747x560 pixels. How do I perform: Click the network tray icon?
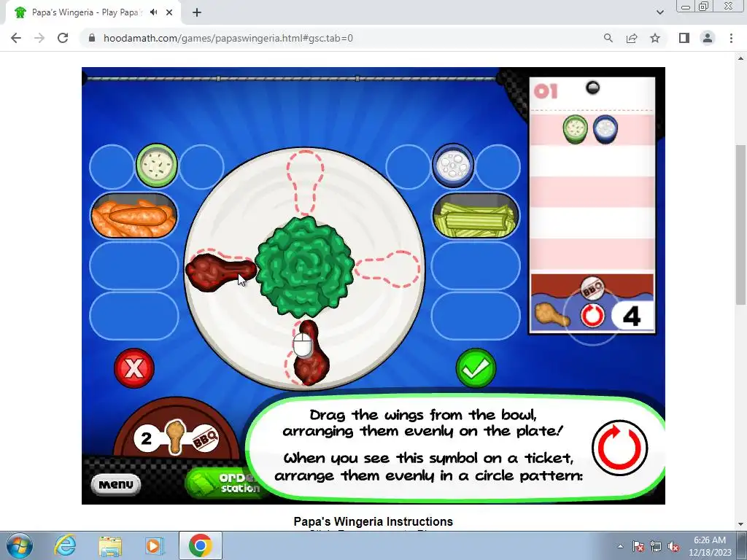tap(656, 546)
